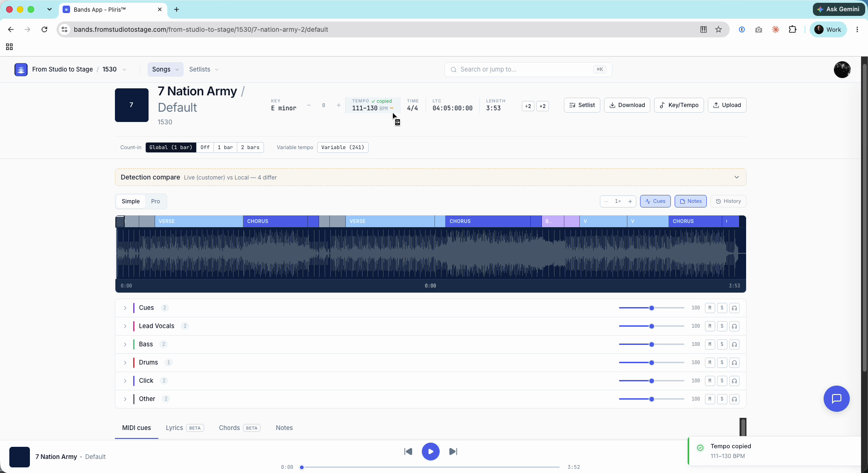Toggle the Cues overlay button
The width and height of the screenshot is (868, 473).
point(655,201)
